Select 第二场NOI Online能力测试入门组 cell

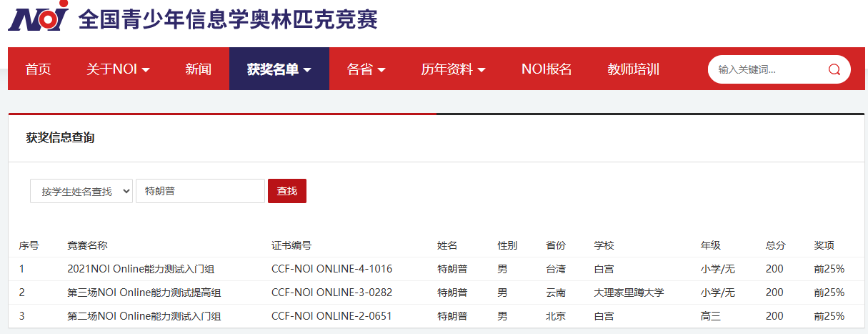[144, 316]
